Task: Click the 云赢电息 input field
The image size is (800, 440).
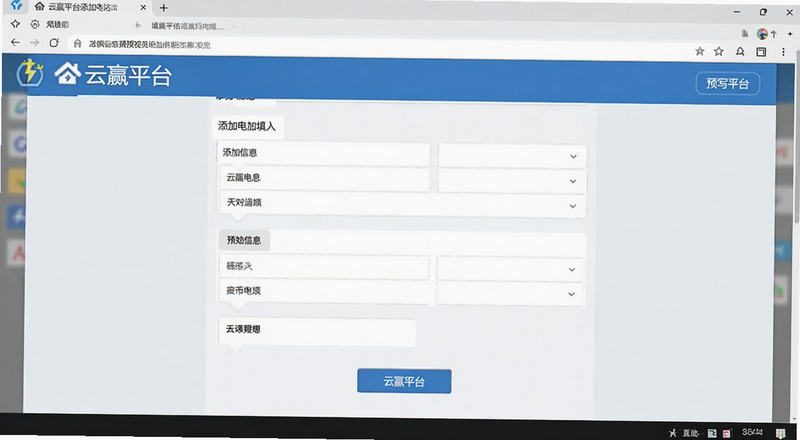Action: (325, 178)
